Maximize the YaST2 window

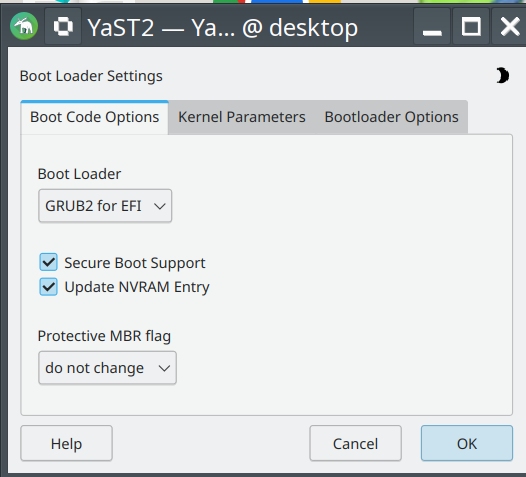pyautogui.click(x=471, y=26)
